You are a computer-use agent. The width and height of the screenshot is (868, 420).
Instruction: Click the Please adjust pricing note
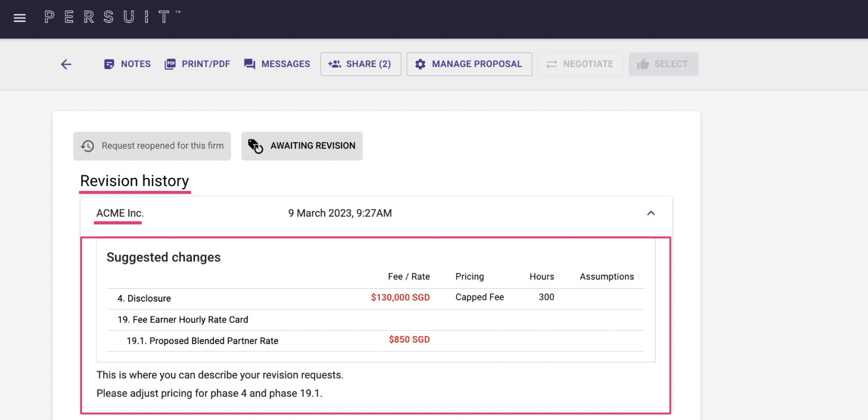(x=209, y=393)
